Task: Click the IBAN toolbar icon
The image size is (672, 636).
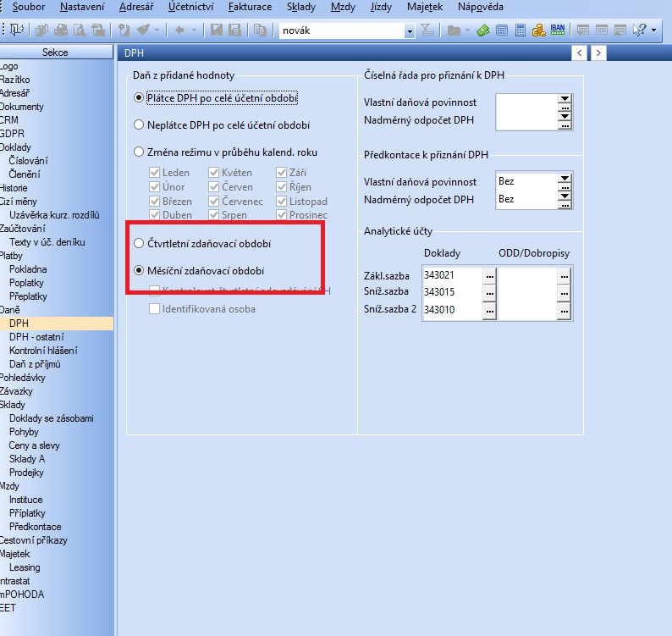Action: [558, 30]
